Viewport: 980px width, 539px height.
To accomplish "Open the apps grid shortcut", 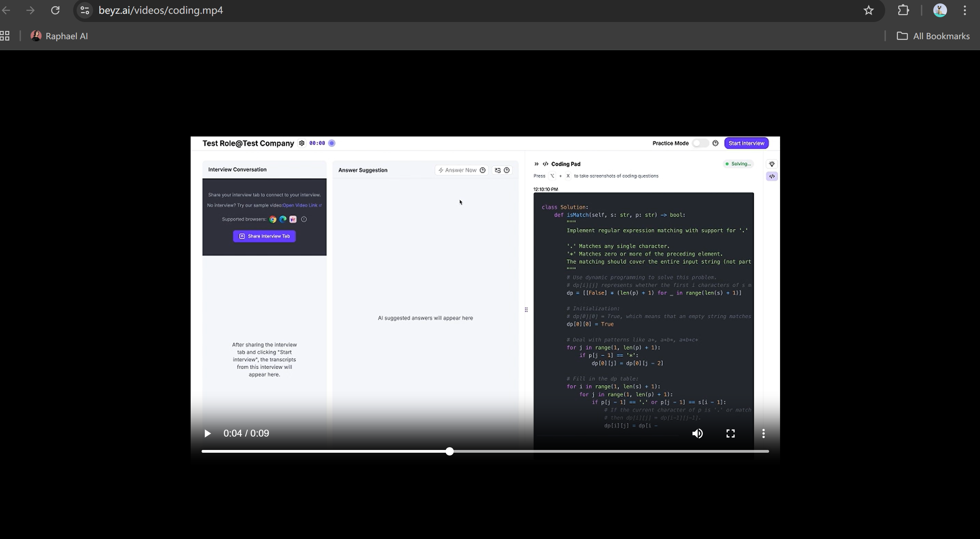I will [x=5, y=36].
